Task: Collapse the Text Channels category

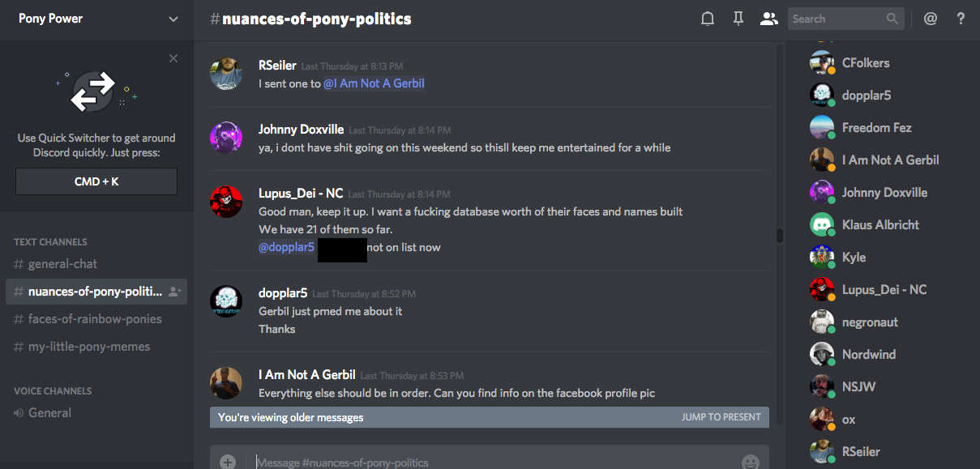Action: (x=50, y=241)
